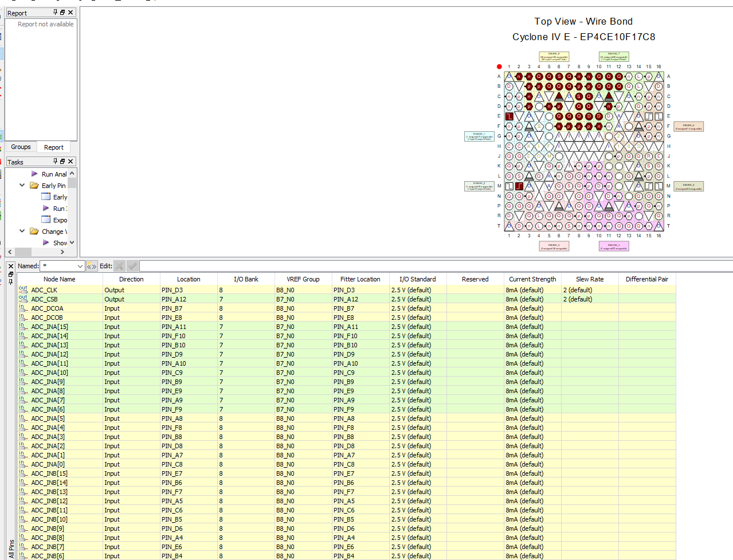Collapse the Early Pin tasks folder
This screenshot has width=733, height=560.
[x=22, y=185]
